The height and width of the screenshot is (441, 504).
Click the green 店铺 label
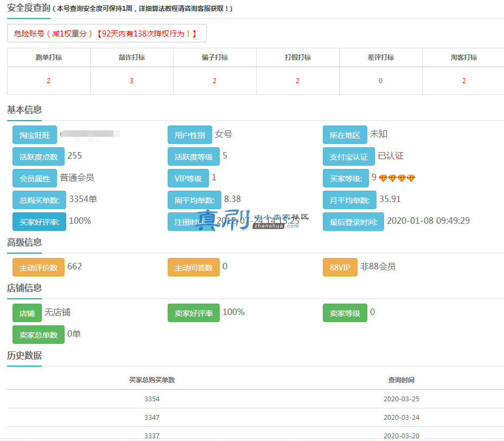(x=27, y=313)
